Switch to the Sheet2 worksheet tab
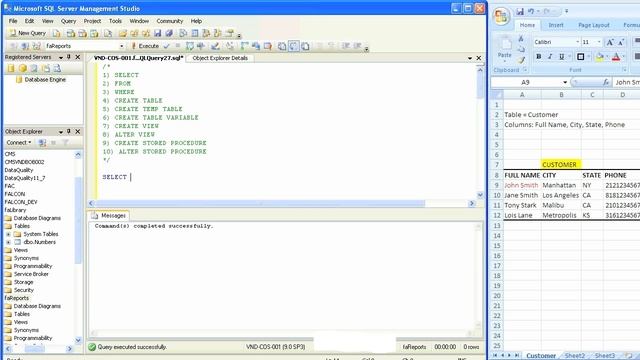 [575, 356]
